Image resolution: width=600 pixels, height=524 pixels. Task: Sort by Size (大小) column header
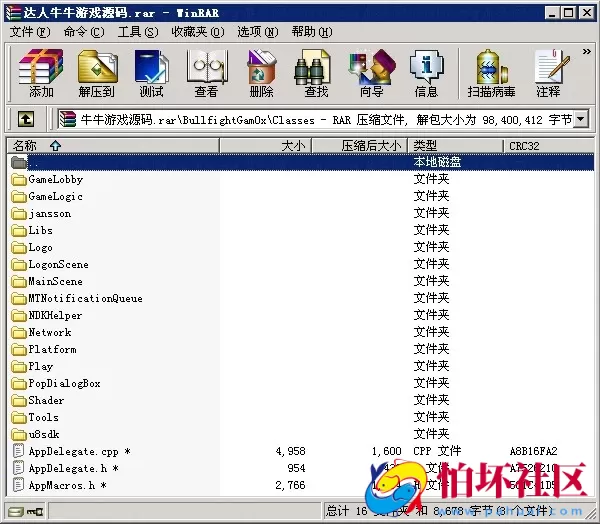pyautogui.click(x=265, y=146)
